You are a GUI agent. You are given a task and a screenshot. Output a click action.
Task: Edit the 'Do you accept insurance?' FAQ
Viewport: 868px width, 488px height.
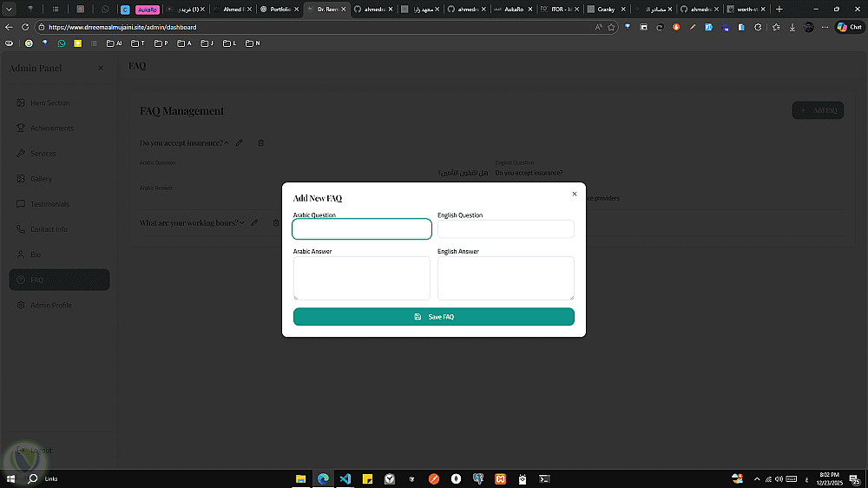tap(240, 143)
